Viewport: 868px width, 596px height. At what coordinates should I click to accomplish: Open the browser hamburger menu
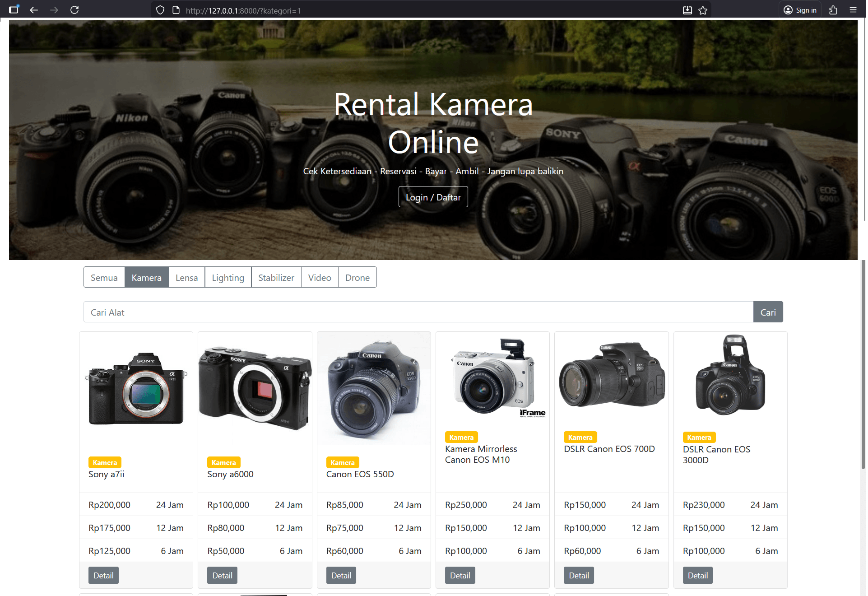click(853, 10)
